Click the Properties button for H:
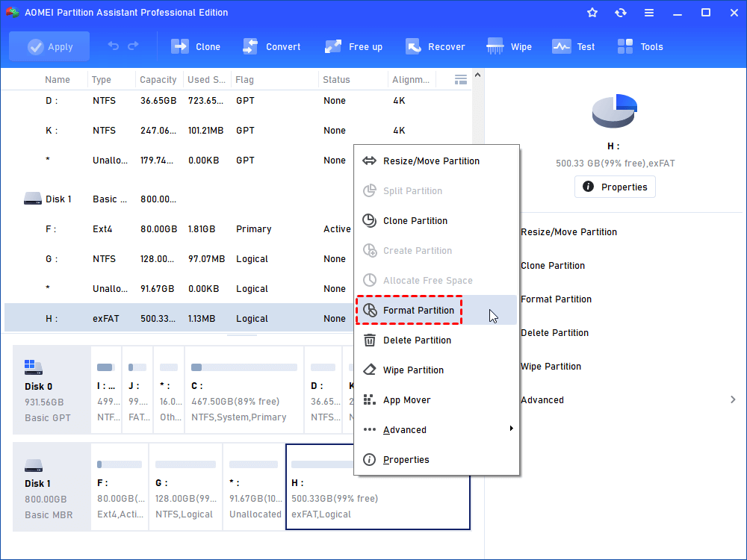Image resolution: width=747 pixels, height=560 pixels. pos(615,187)
